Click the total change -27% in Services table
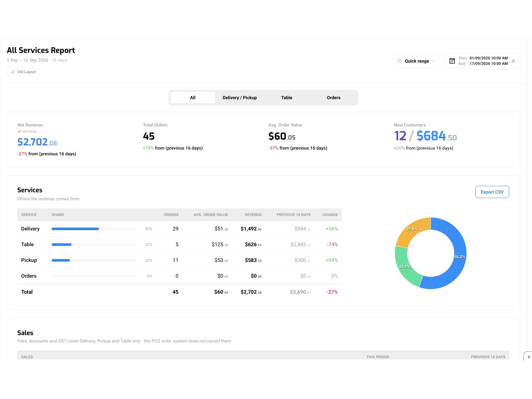 point(332,292)
